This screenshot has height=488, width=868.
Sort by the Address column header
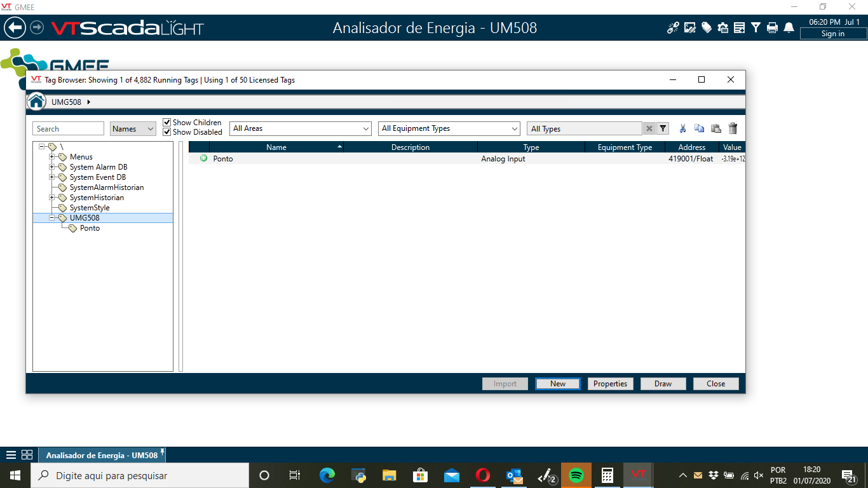click(x=692, y=147)
